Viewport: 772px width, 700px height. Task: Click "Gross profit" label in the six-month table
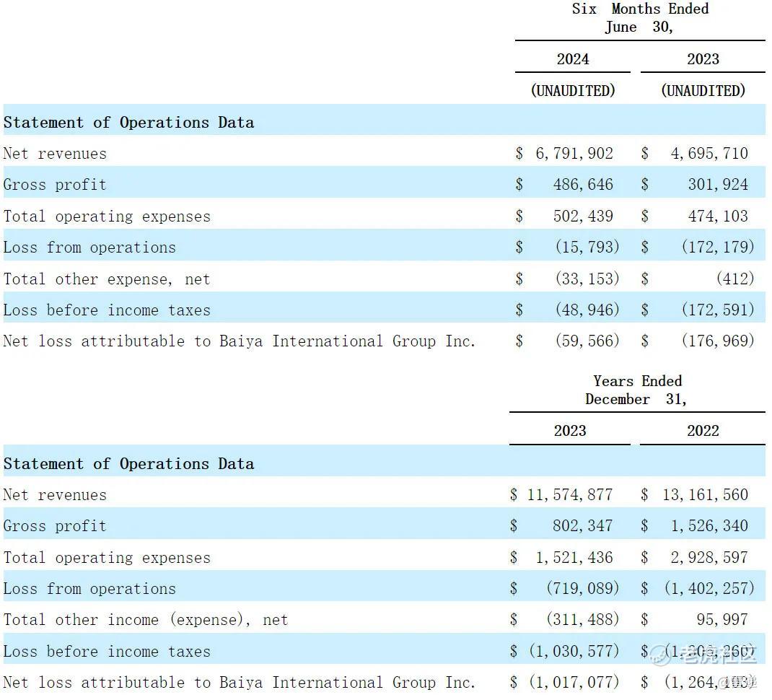pos(55,185)
